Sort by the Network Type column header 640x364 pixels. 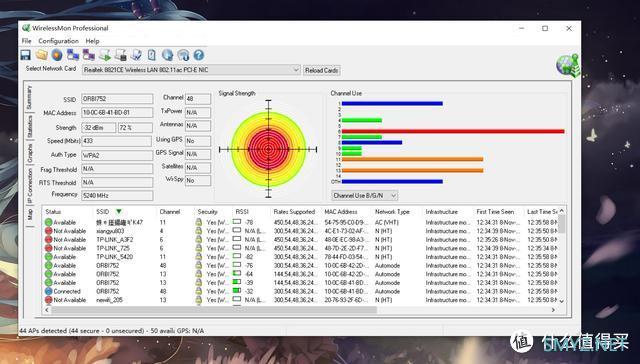tap(392, 212)
